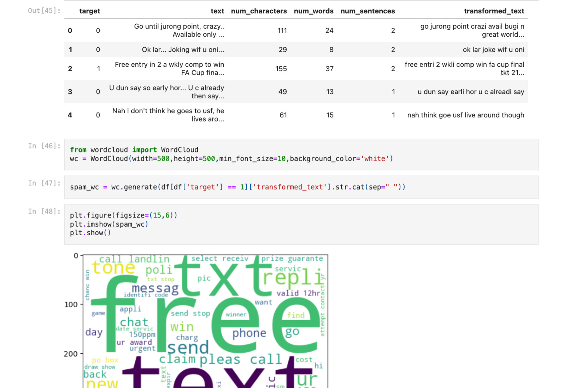The height and width of the screenshot is (388, 588).
Task: Click the num_words value 37
Action: [329, 69]
